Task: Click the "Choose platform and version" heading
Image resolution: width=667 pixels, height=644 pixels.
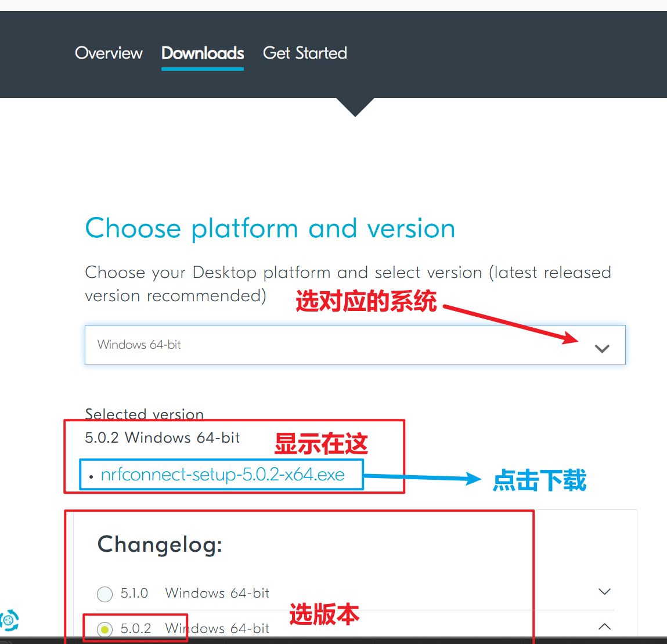Action: [x=270, y=229]
